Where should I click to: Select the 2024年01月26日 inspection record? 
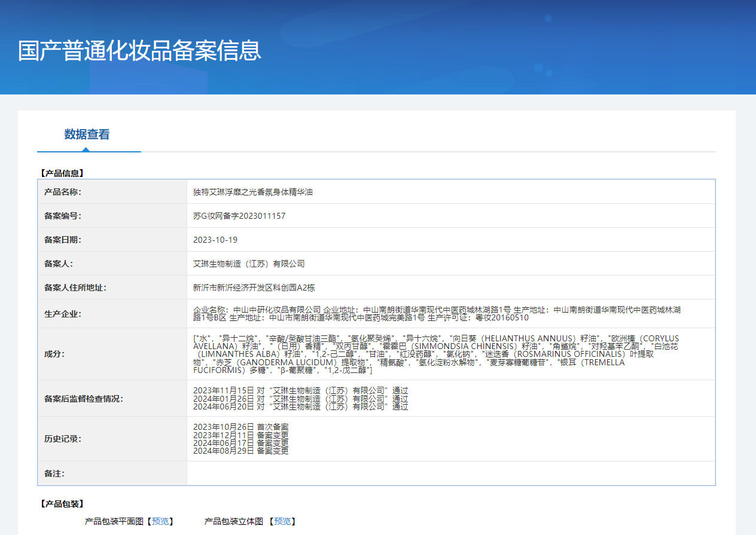pos(301,399)
